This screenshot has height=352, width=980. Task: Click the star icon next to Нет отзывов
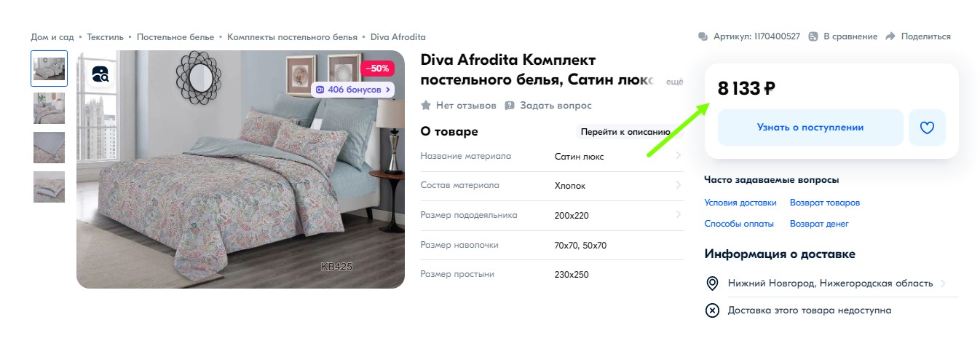click(426, 106)
